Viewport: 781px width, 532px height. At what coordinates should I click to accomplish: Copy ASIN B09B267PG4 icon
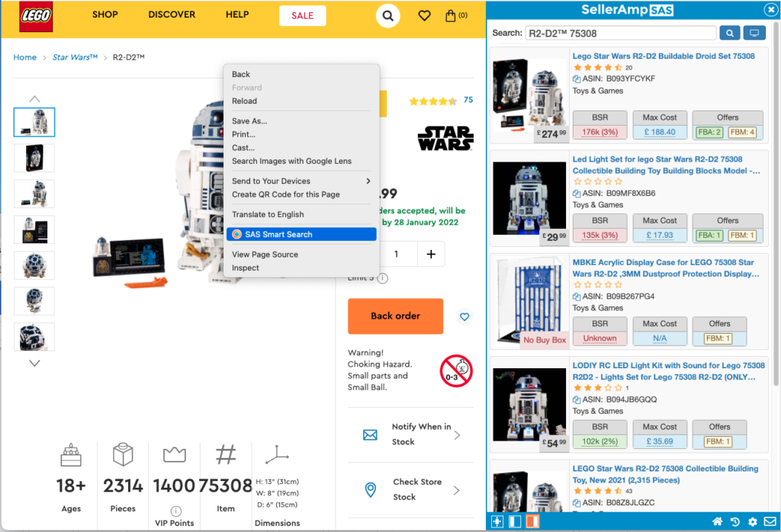click(x=577, y=296)
